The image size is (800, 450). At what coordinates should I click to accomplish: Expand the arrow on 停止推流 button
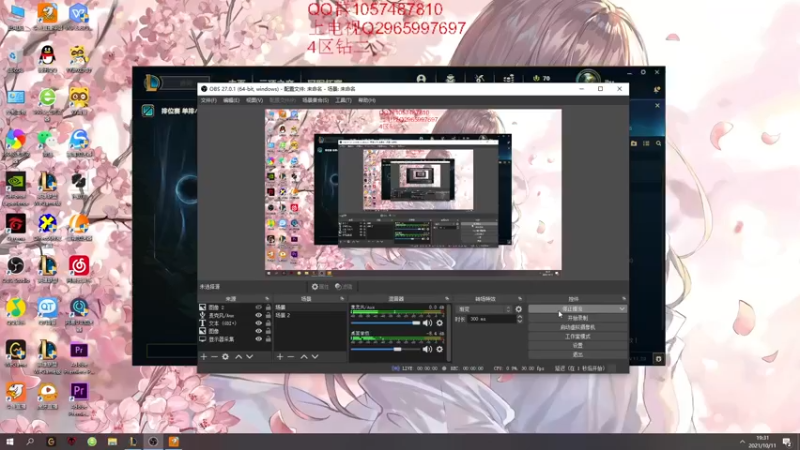622,309
